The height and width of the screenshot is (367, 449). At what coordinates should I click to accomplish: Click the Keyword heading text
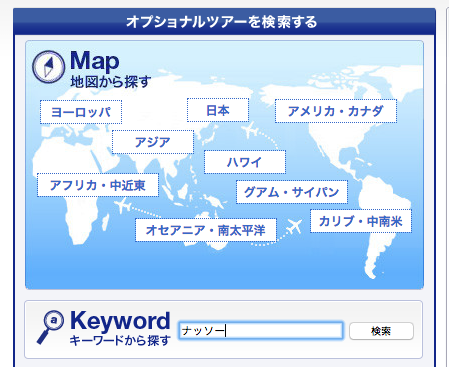120,321
